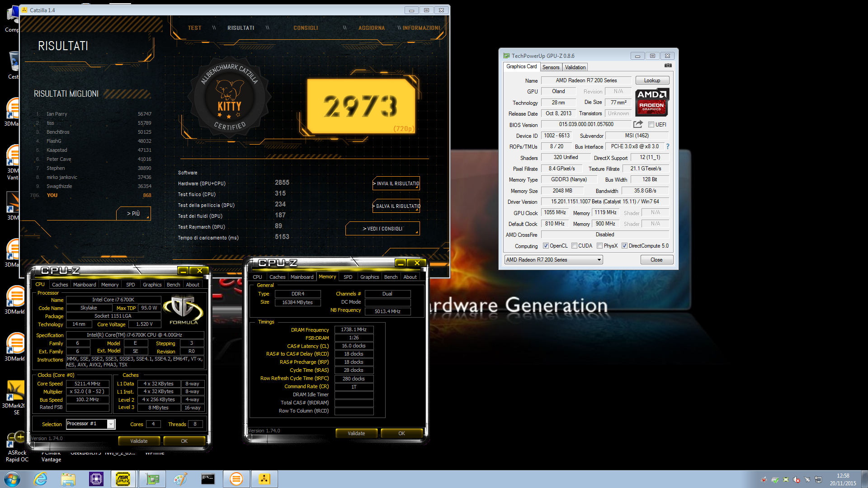Image resolution: width=868 pixels, height=488 pixels.
Task: Toggle the DirectCompute 5.0 checkbox
Action: [624, 246]
